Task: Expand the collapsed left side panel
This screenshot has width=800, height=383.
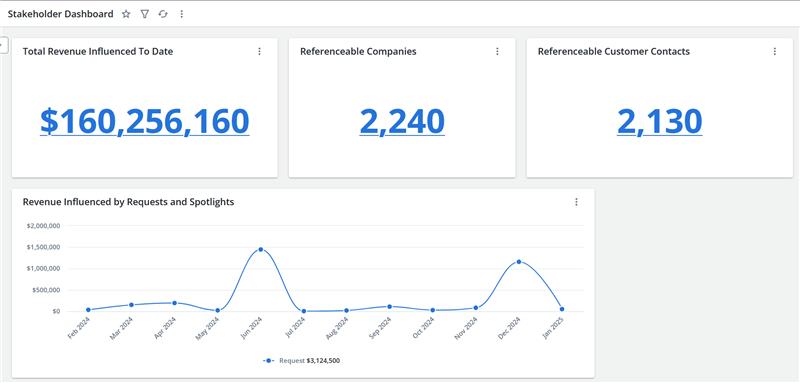Action: (2, 44)
